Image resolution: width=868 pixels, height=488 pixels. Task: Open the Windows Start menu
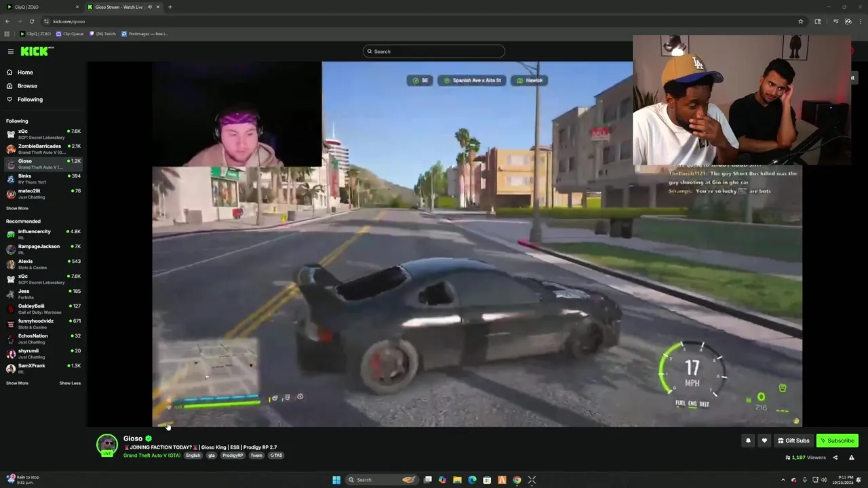[x=336, y=480]
